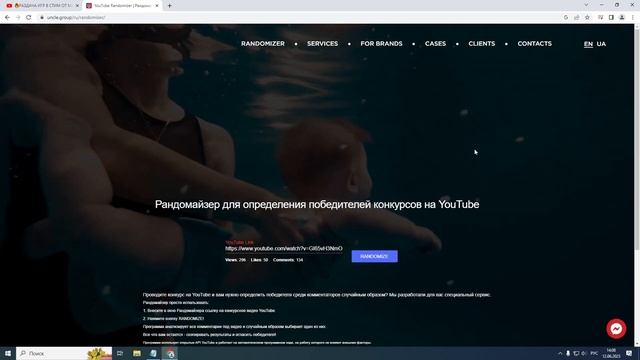Open File Explorer from taskbar
The image size is (640, 360).
click(137, 353)
